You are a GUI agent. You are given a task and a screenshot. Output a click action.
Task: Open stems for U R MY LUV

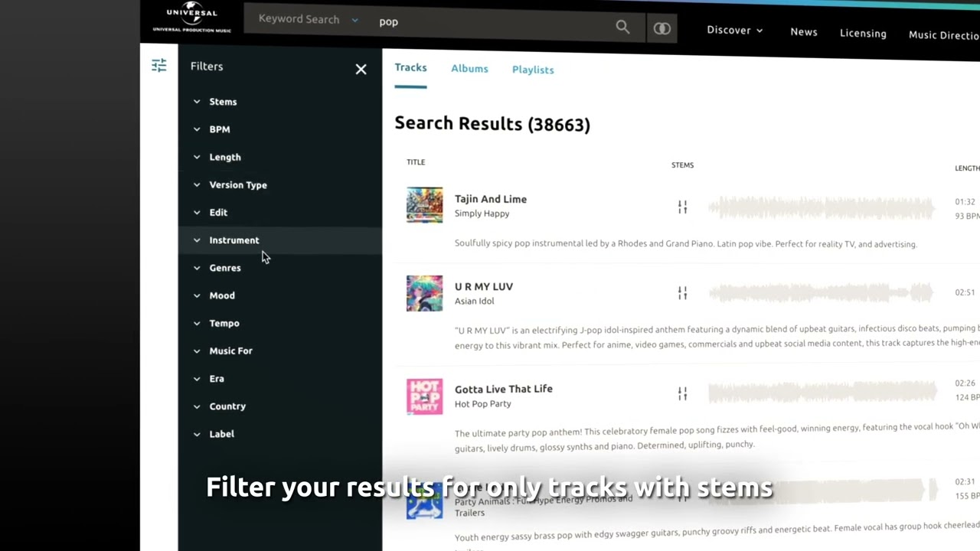point(682,292)
